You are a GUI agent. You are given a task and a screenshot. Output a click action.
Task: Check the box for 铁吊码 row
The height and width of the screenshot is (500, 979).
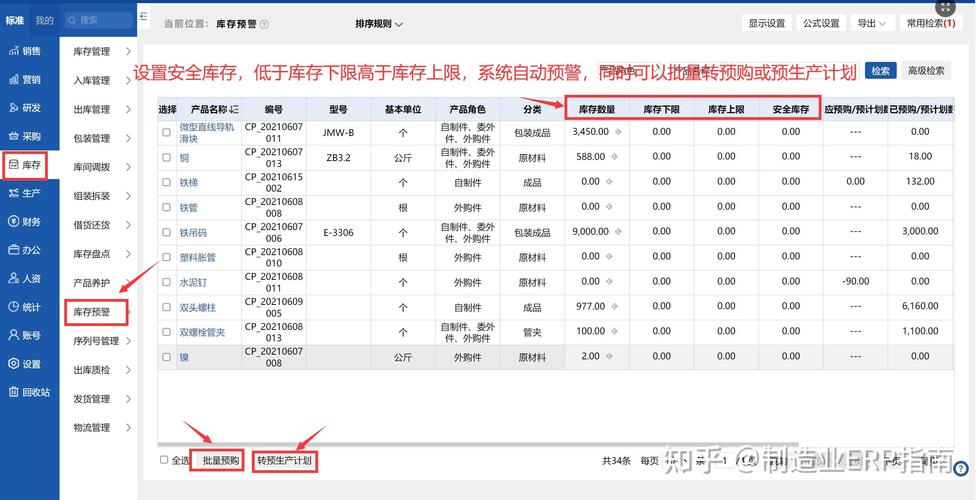click(166, 232)
